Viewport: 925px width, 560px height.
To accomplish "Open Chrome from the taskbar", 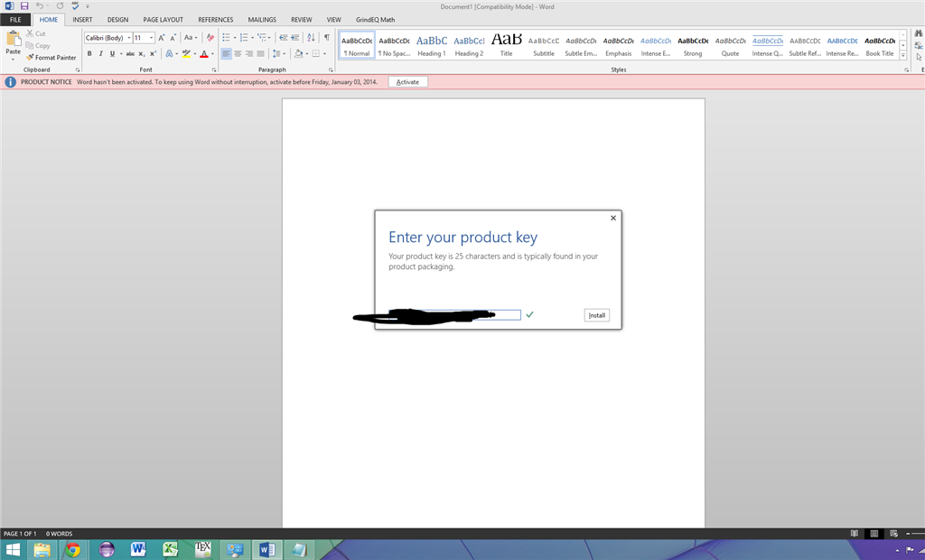I will click(73, 550).
